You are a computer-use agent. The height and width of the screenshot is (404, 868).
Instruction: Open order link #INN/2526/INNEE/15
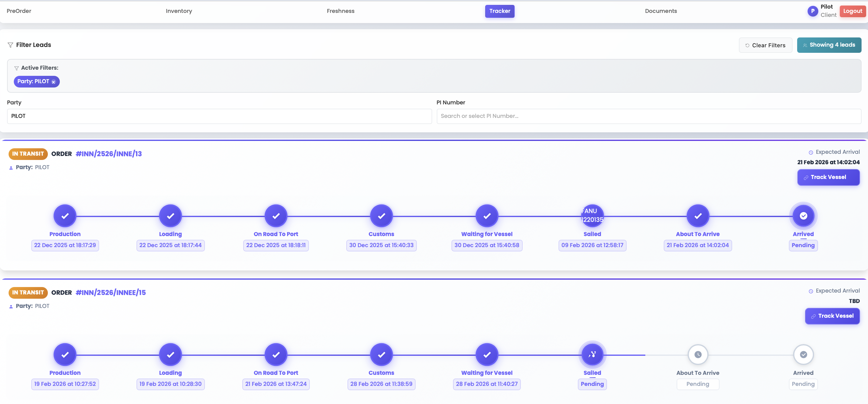click(110, 292)
